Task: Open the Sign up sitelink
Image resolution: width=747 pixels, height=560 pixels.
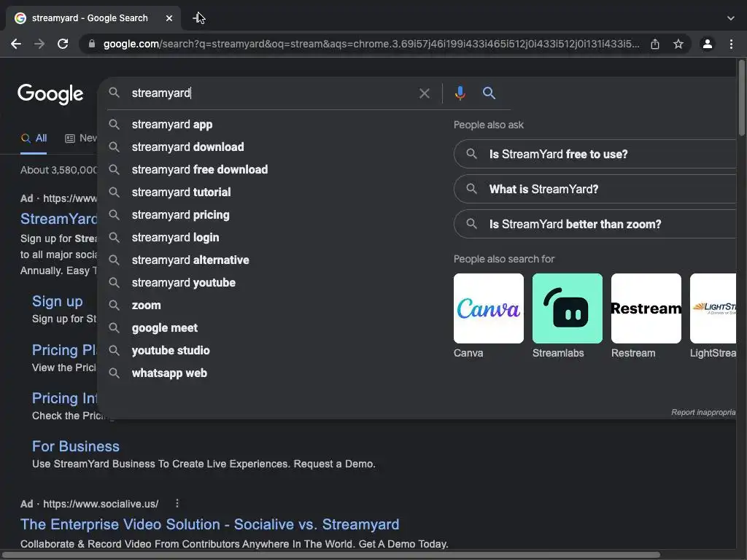Action: (57, 301)
